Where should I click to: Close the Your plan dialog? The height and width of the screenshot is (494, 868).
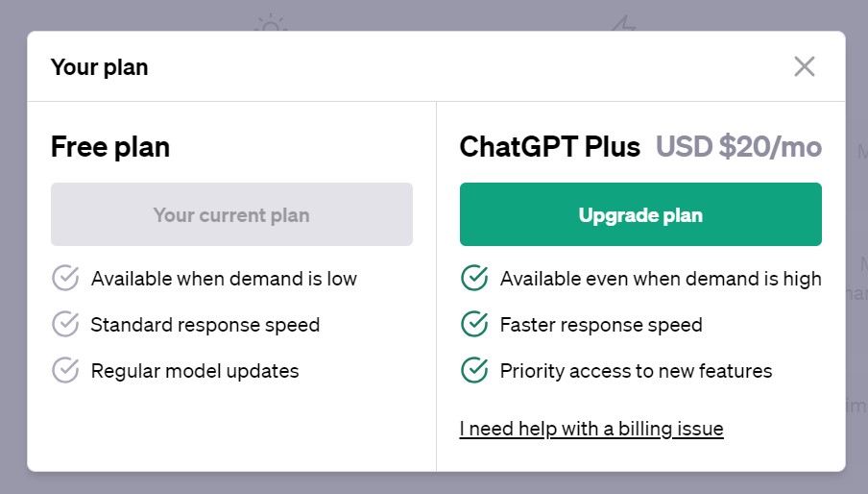coord(804,66)
